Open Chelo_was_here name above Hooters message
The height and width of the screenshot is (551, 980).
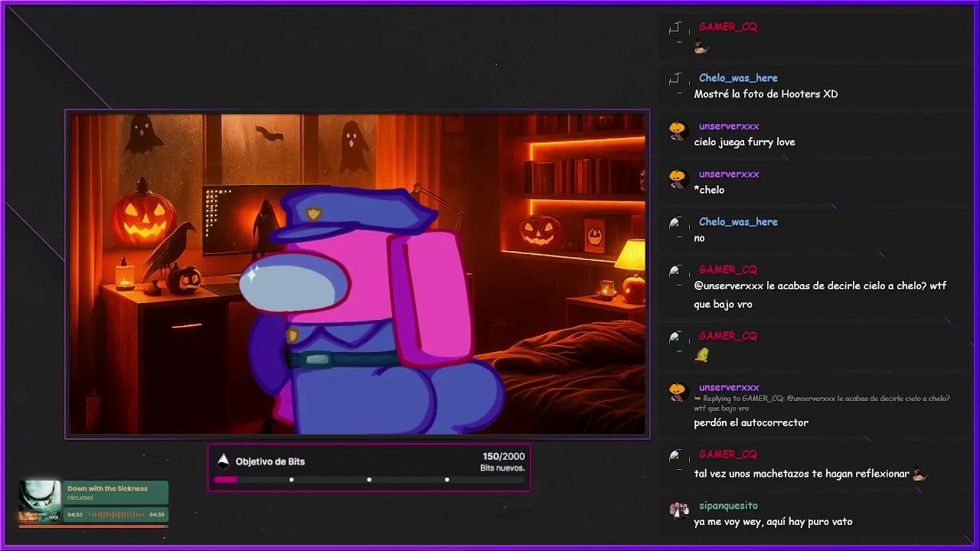click(738, 78)
